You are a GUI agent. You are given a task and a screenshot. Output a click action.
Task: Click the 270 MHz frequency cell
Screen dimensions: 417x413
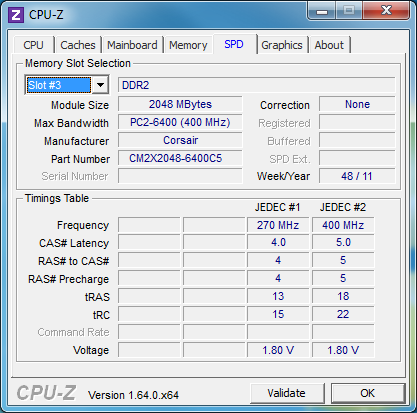(278, 225)
